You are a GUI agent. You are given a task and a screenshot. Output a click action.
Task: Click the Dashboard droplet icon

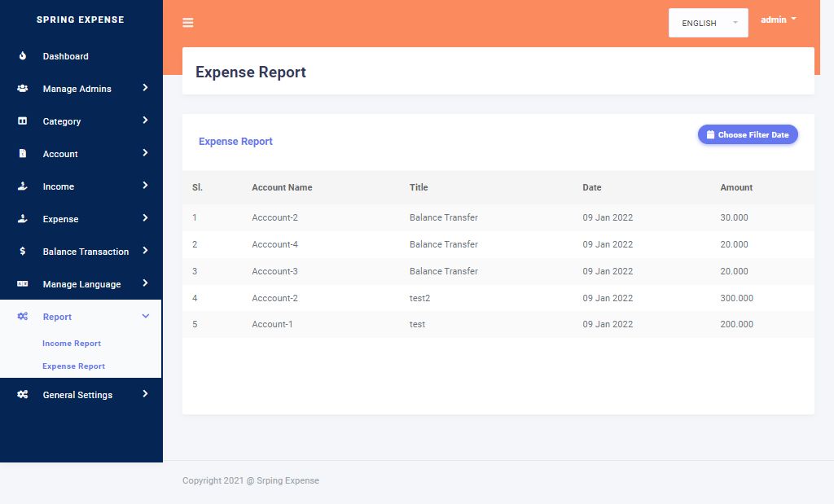[23, 56]
